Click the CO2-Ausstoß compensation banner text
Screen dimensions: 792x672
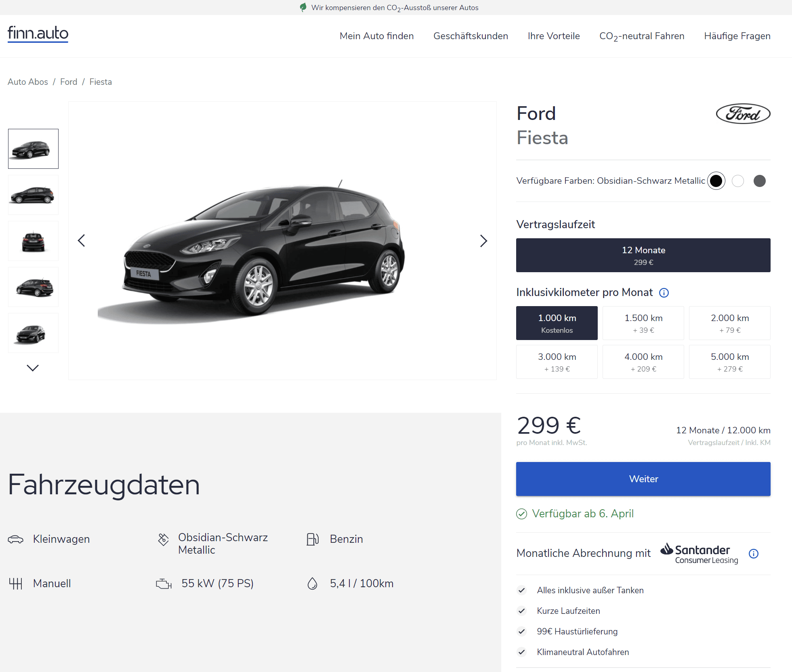[x=395, y=8]
